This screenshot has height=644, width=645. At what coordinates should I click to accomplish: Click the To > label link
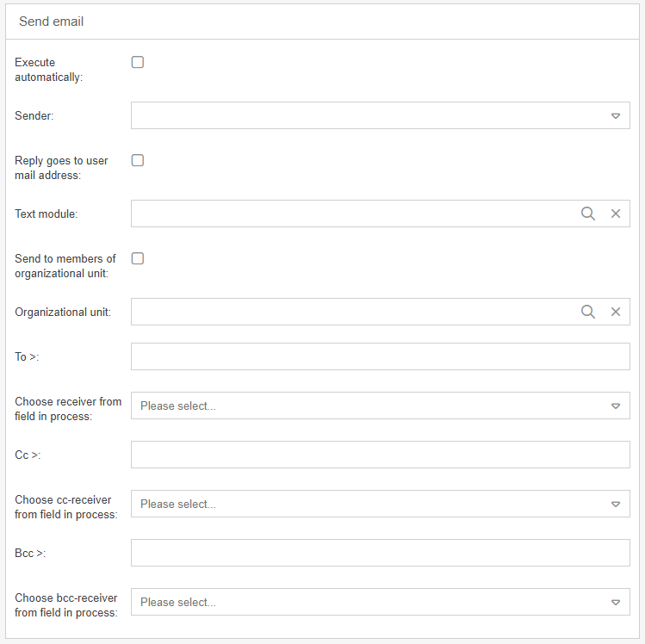(27, 357)
